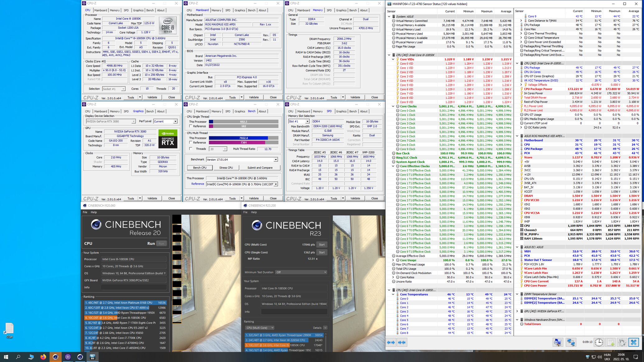Click This Processor single thread bar 602.3

(243, 122)
